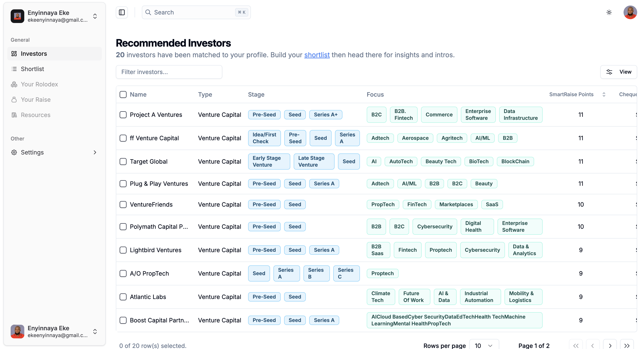The image size is (644, 349).
Task: Click the Settings gear icon
Action: [x=14, y=152]
